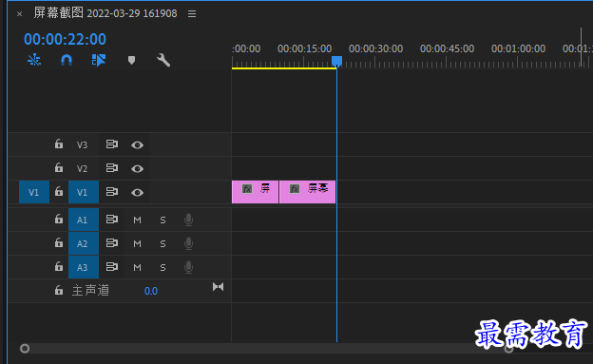Screen dimensions: 593x364
Task: Toggle A3 track targeting
Action: [84, 267]
